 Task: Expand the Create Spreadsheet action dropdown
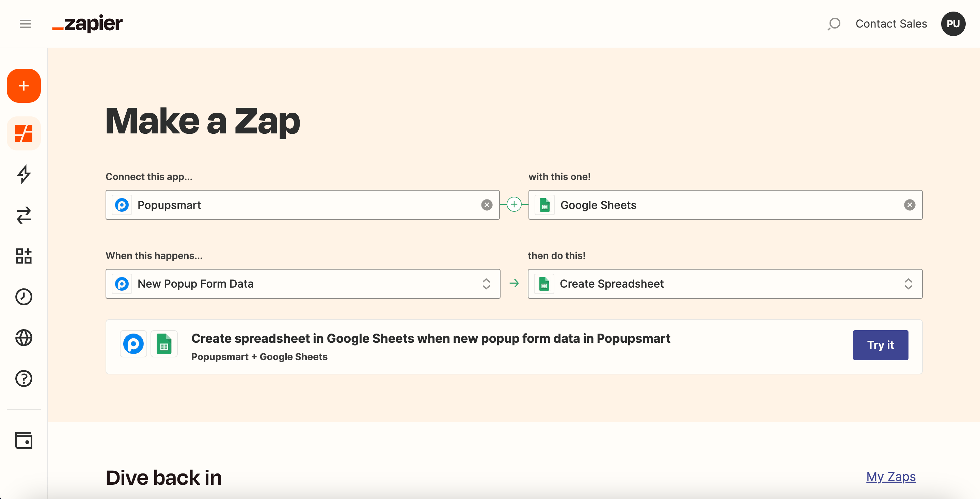[908, 284]
